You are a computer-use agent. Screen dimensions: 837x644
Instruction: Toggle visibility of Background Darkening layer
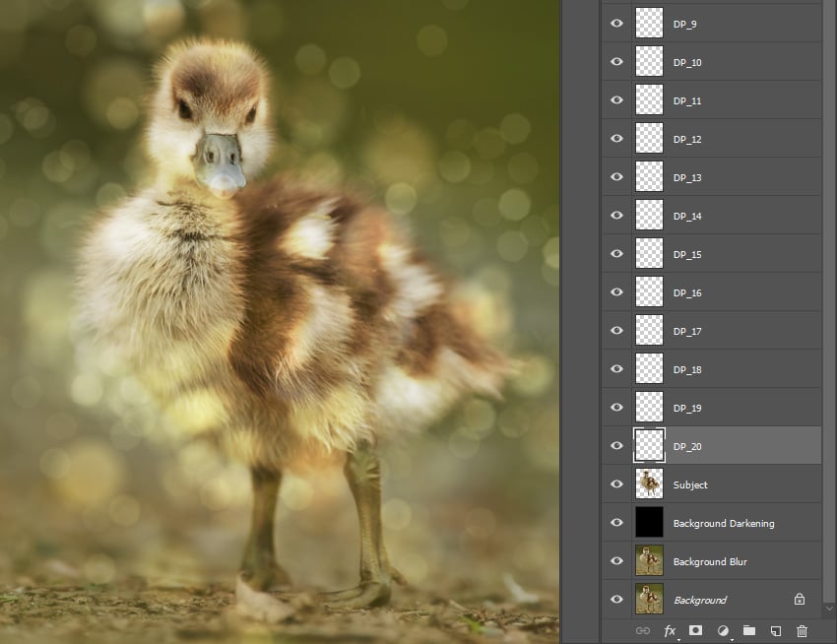616,523
